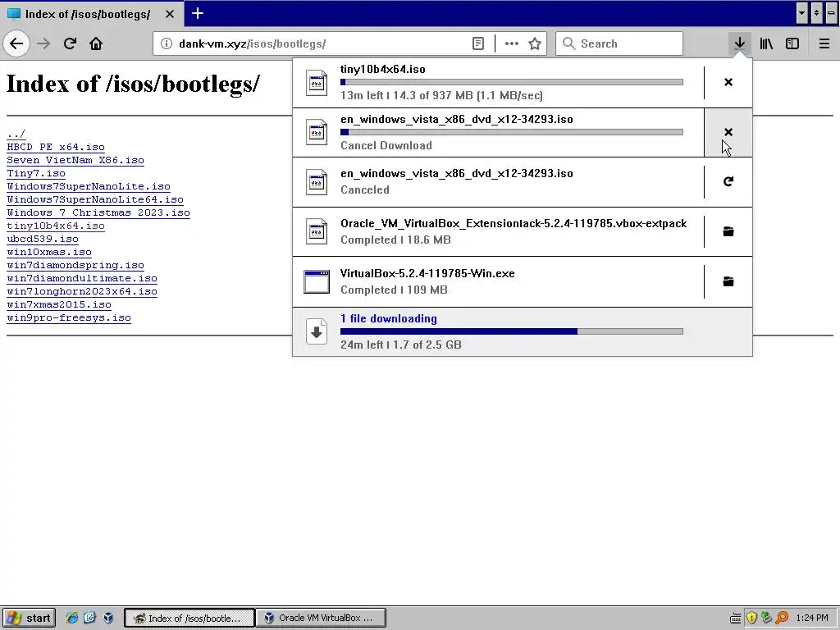Open the Library toolbar button
Viewport: 840px width, 630px height.
766,43
